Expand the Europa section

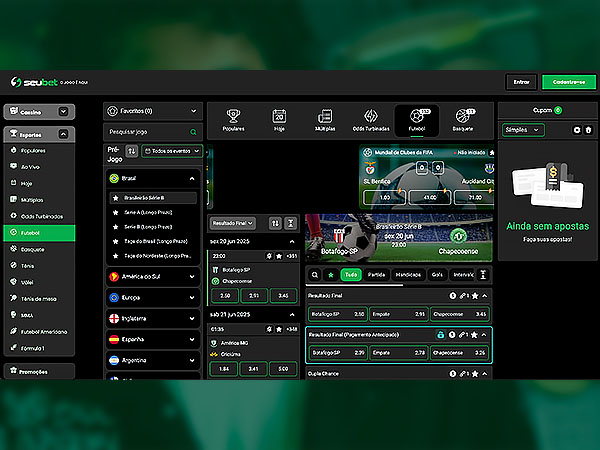[x=153, y=297]
